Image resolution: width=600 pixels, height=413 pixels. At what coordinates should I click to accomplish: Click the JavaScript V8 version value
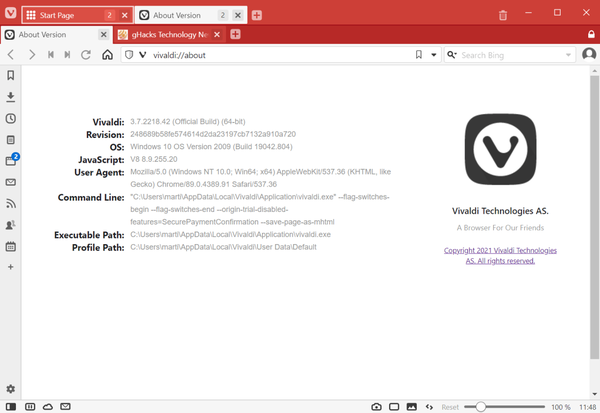(x=153, y=159)
